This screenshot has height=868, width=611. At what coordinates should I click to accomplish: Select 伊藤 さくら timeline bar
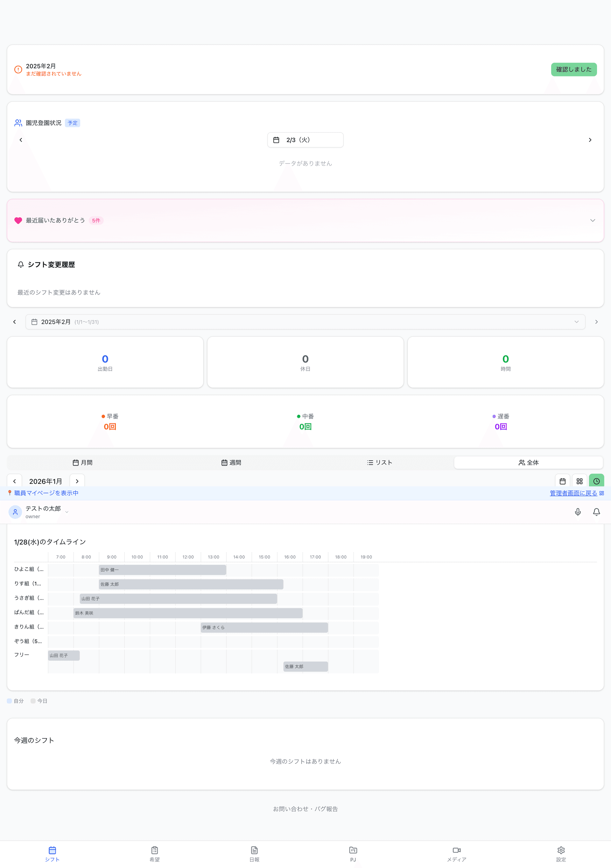coord(264,627)
